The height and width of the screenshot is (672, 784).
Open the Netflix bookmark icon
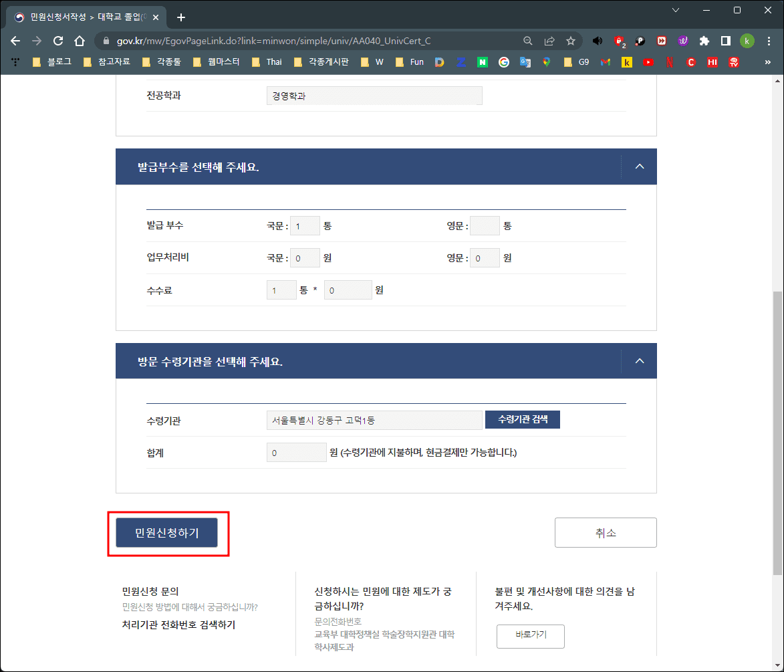(x=669, y=62)
